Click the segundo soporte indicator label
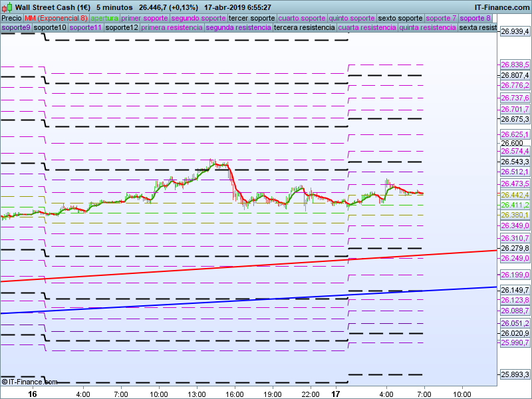 (198, 18)
